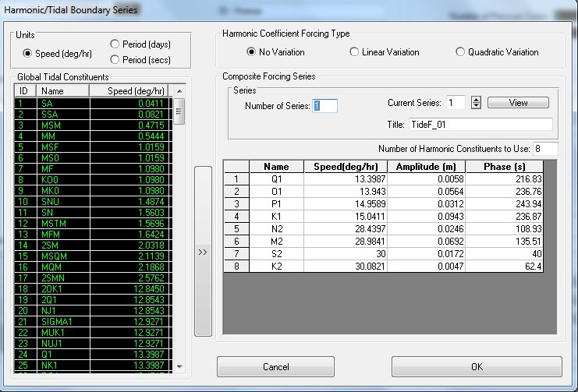Click K1 phase value 236.87
Screen dimensions: 578x392
coord(504,217)
